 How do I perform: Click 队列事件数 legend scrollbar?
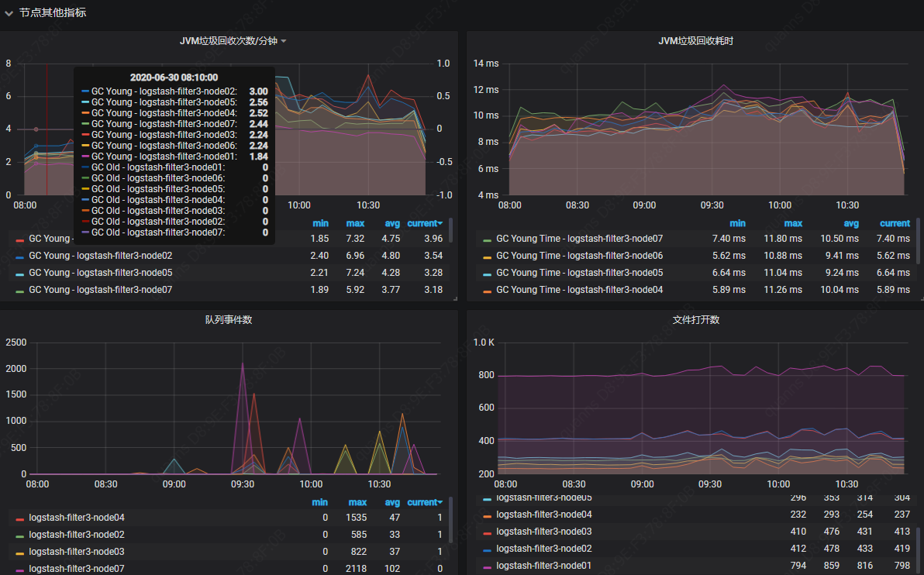click(x=451, y=520)
